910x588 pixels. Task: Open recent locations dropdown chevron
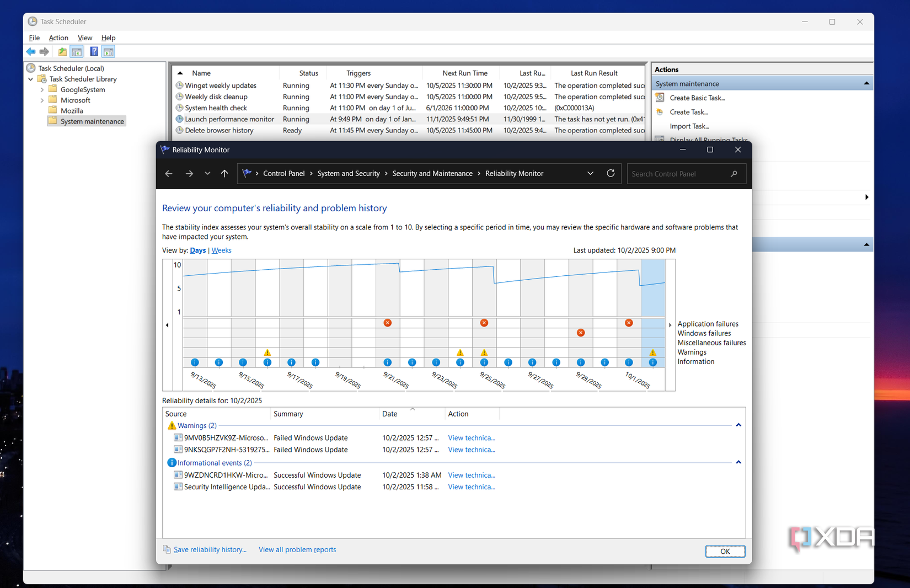207,174
